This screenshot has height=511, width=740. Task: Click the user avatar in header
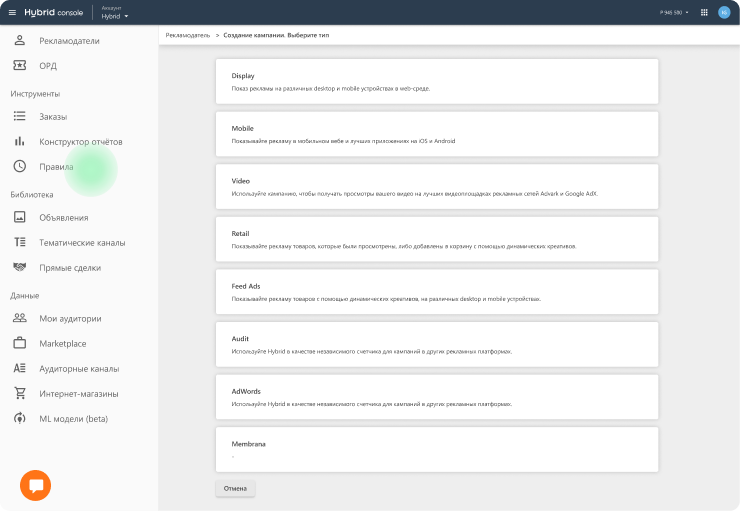724,12
